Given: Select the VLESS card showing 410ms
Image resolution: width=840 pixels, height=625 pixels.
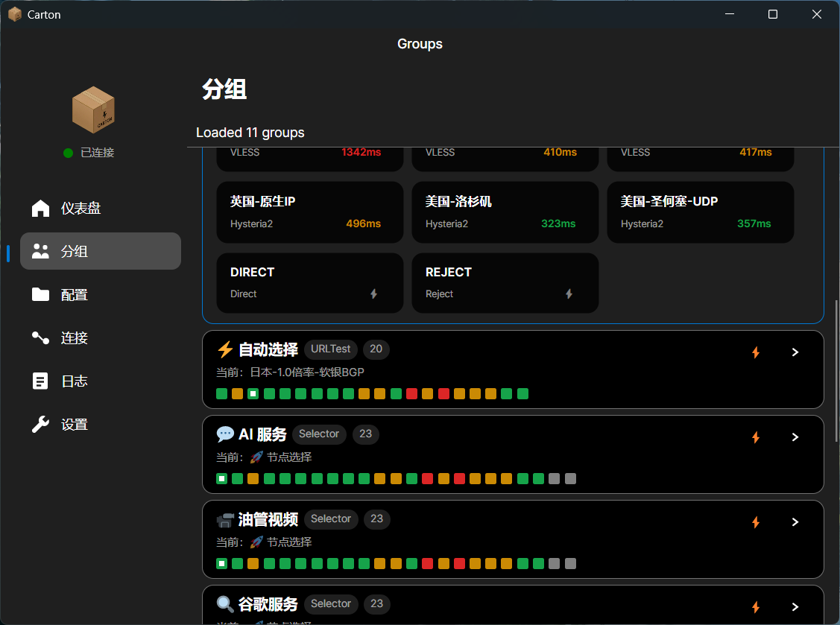Looking at the screenshot, I should click(x=505, y=159).
